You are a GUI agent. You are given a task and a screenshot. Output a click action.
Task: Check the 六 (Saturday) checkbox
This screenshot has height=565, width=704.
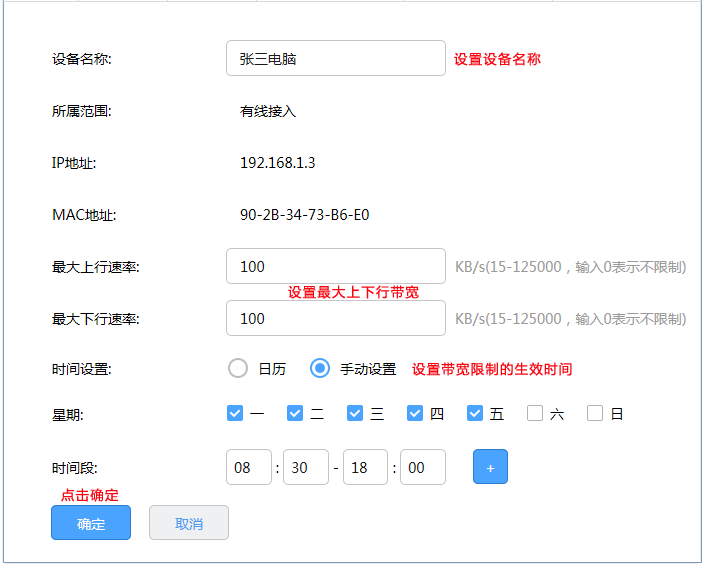(535, 413)
